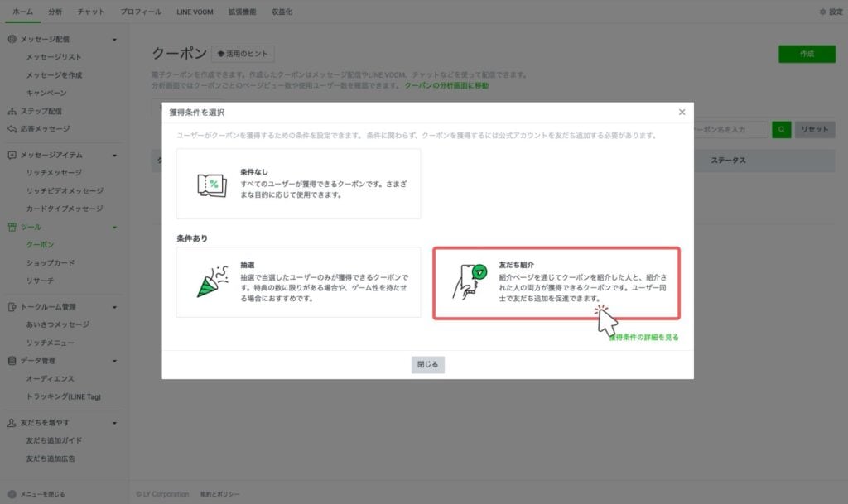Open 設定 with the gear icon
Image resolution: width=848 pixels, height=504 pixels.
831,12
